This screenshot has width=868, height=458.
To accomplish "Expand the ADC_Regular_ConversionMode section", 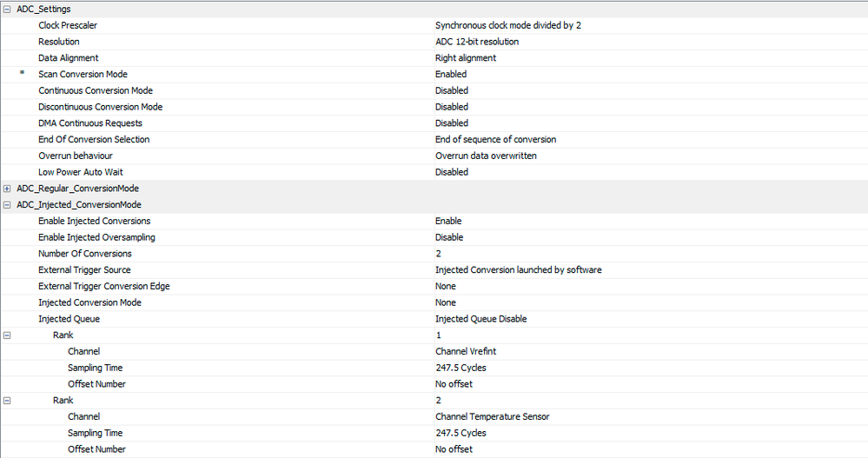I will pyautogui.click(x=8, y=189).
